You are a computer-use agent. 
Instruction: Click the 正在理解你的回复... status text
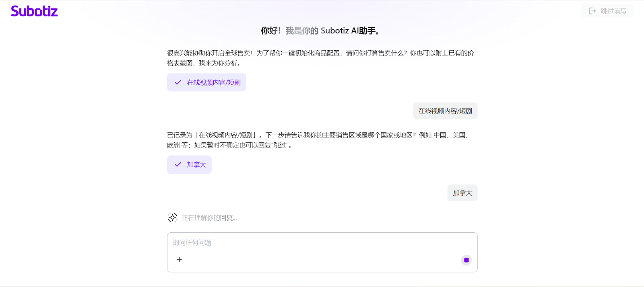click(209, 218)
